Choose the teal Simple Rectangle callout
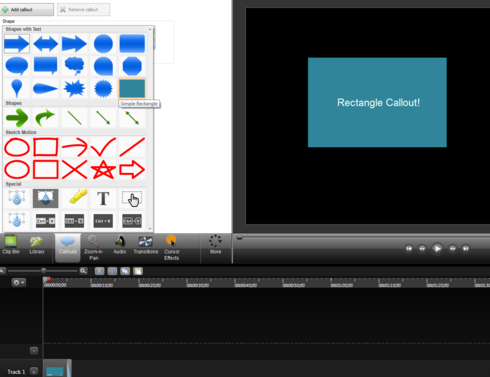The image size is (490, 377). [x=132, y=88]
